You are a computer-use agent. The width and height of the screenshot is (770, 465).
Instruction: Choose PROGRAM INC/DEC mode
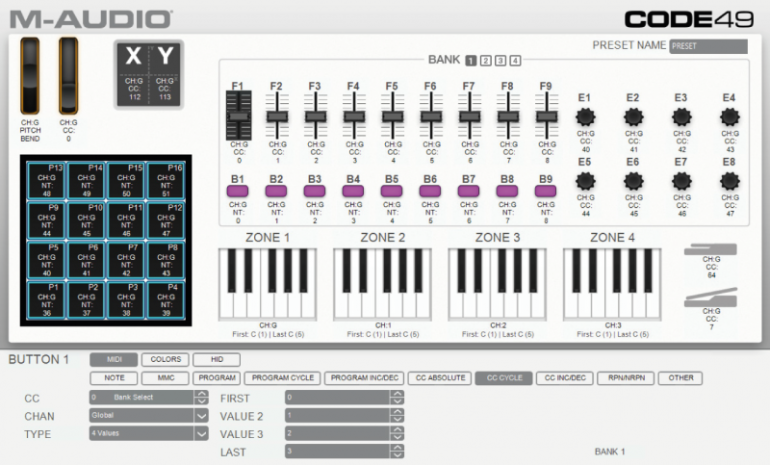click(x=364, y=378)
